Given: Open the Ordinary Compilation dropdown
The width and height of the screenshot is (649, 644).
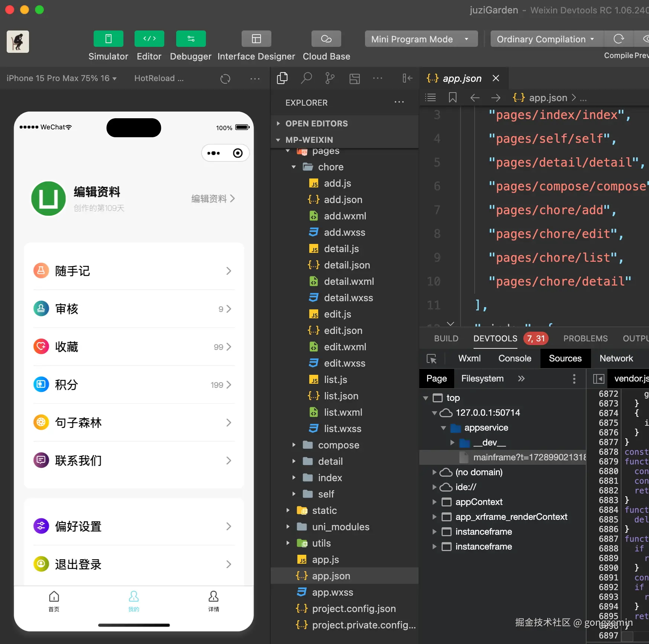Looking at the screenshot, I should coord(547,39).
